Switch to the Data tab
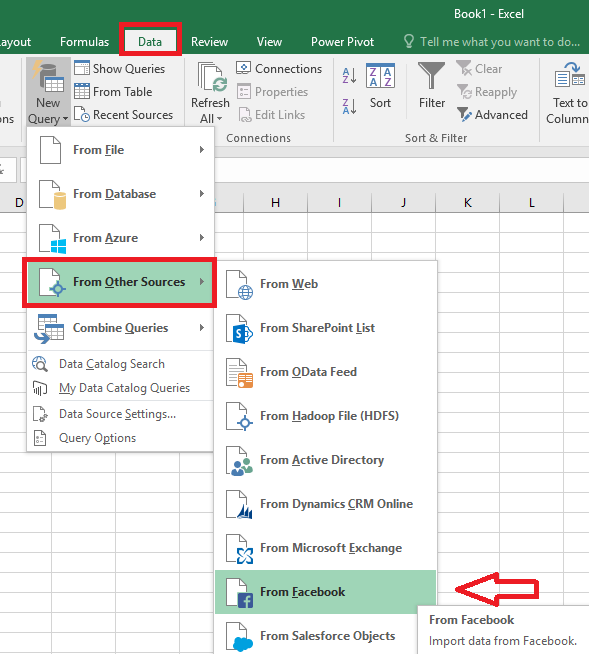Image resolution: width=589 pixels, height=654 pixels. click(x=150, y=42)
